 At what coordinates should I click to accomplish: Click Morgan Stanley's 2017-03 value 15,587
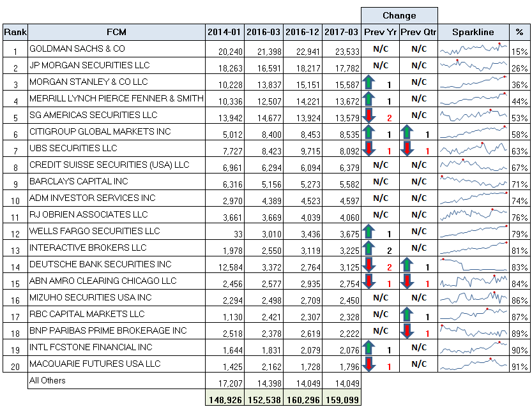point(342,82)
